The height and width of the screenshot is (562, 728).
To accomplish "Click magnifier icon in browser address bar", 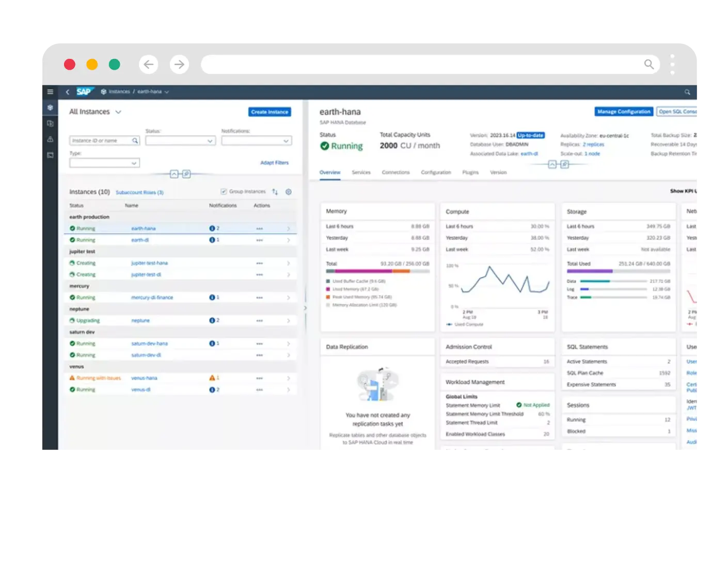I will pos(649,64).
